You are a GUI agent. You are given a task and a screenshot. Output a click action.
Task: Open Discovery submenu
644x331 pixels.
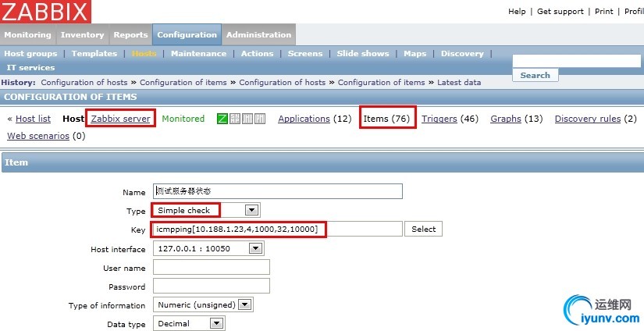pos(462,54)
